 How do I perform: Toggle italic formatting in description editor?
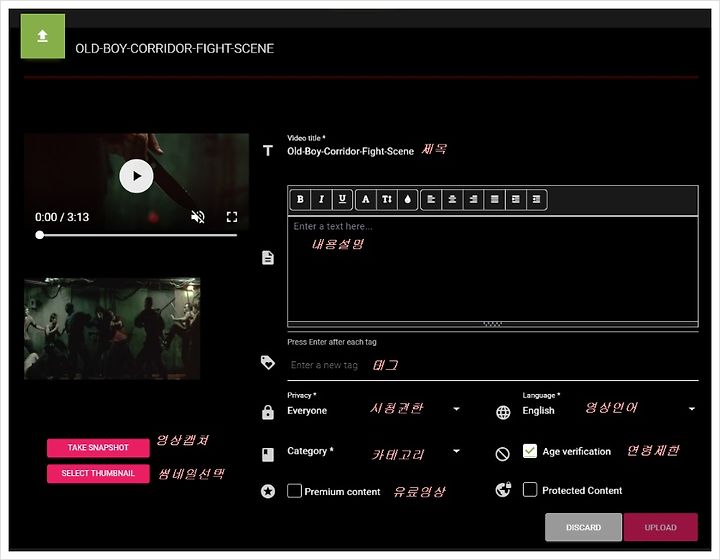pos(321,199)
